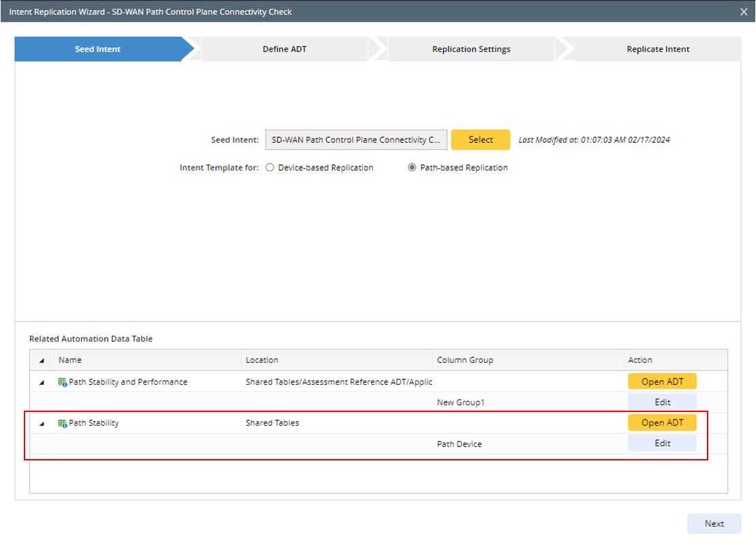This screenshot has height=545, width=756.
Task: Collapse the Path Stability and Performance row
Action: click(42, 383)
